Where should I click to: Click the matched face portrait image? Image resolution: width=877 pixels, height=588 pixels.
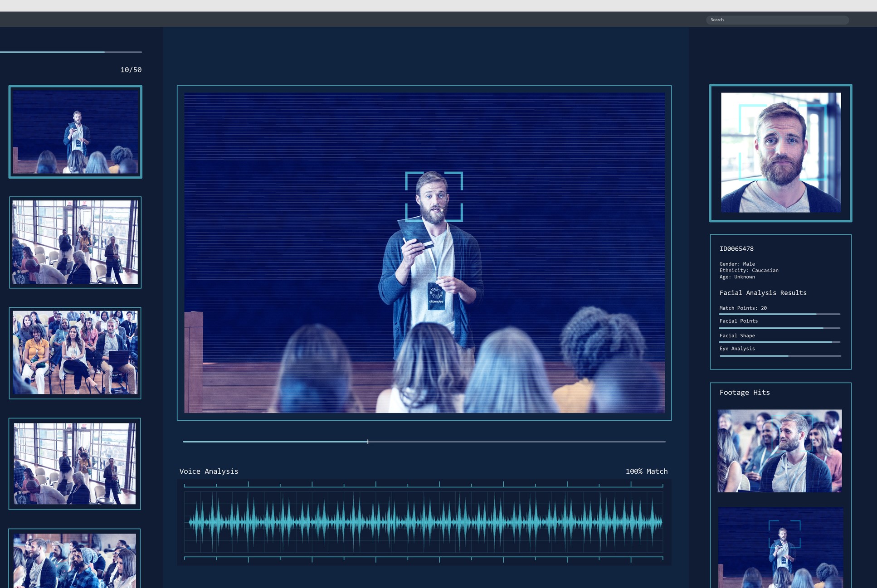pos(780,153)
